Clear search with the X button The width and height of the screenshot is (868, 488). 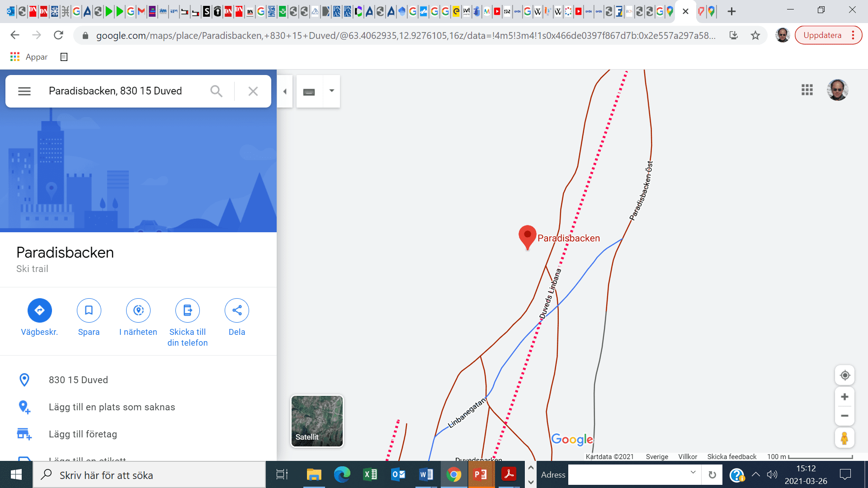[x=253, y=91]
